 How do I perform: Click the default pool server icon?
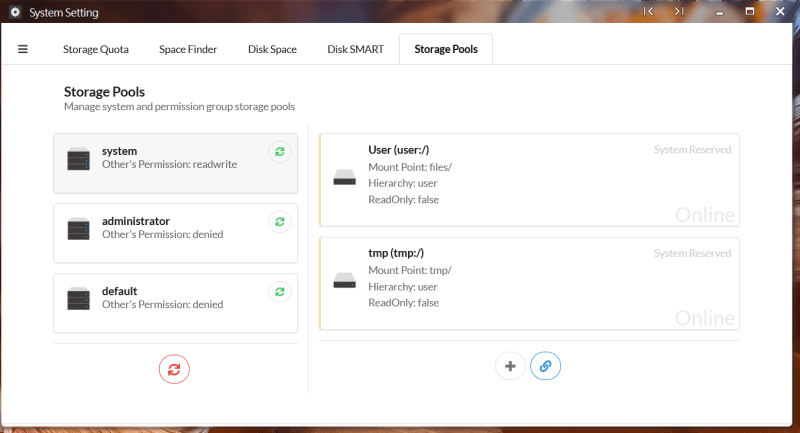click(x=79, y=298)
